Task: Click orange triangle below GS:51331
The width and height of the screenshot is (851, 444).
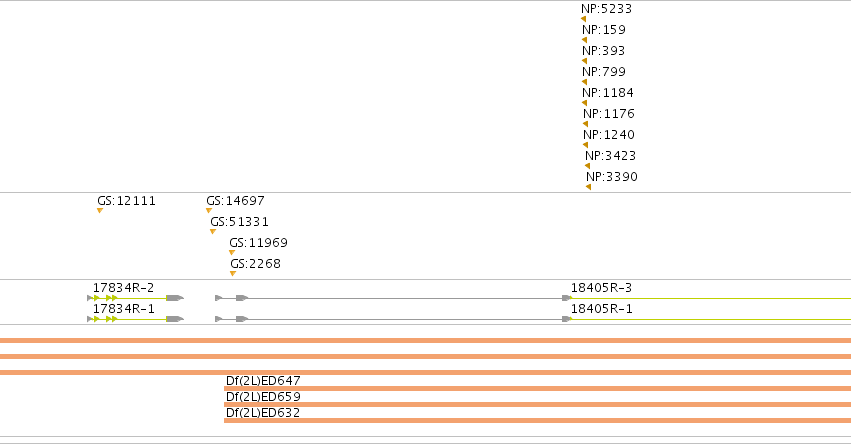Action: 213,232
